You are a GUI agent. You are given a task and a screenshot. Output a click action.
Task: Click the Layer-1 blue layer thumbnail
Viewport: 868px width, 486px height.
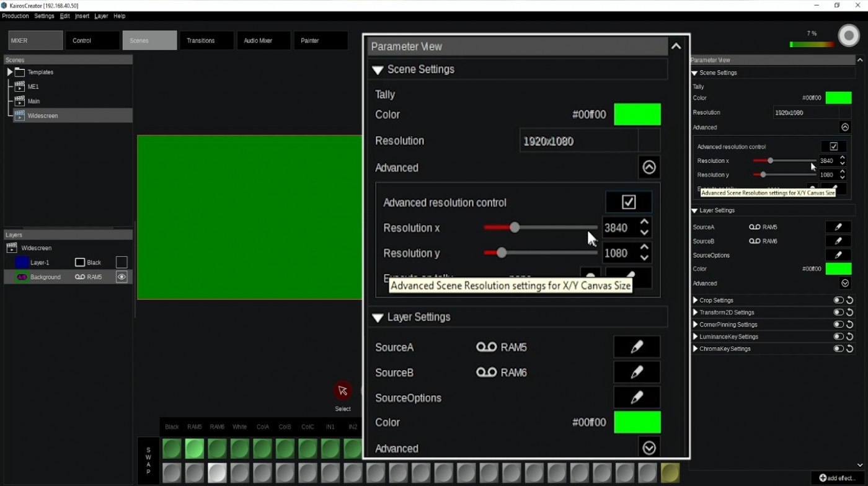pos(22,262)
